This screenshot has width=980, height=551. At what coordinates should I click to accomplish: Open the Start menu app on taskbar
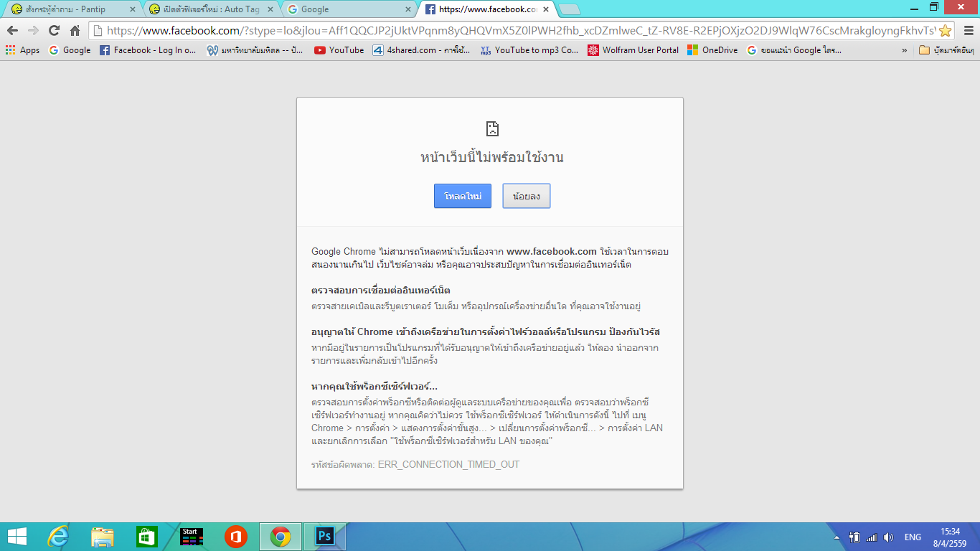(192, 537)
